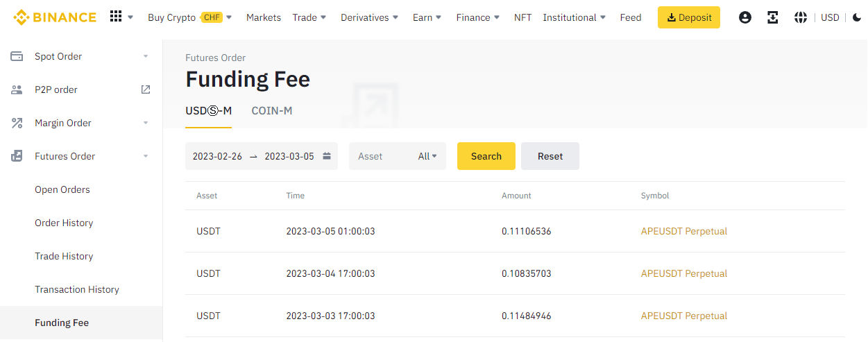The width and height of the screenshot is (868, 342).
Task: Expand the apps grid dropdown arrow
Action: click(130, 17)
